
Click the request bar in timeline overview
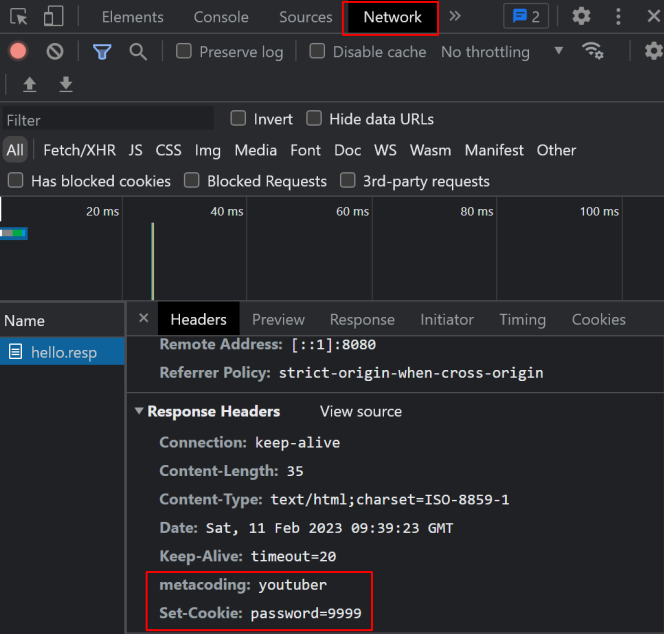14,233
